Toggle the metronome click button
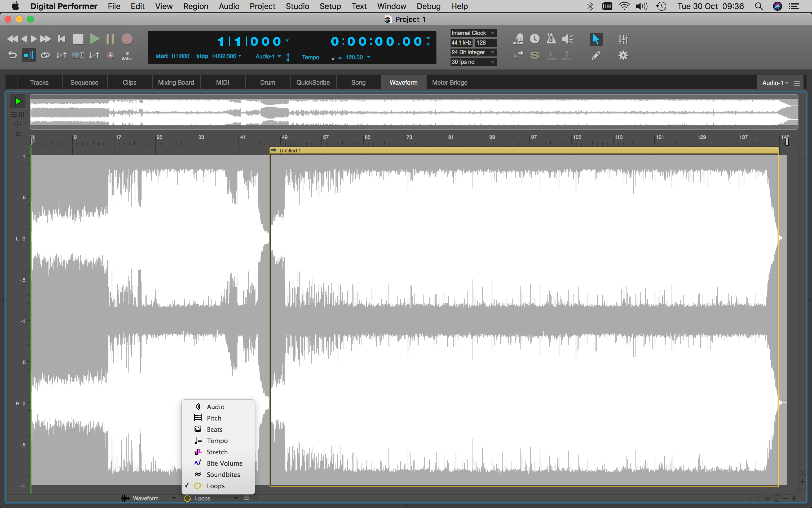The image size is (812, 508). pyautogui.click(x=551, y=39)
